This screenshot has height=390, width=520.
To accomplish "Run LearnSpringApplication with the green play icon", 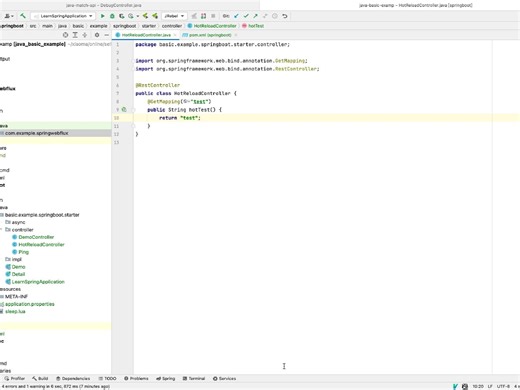I will 103,16.
